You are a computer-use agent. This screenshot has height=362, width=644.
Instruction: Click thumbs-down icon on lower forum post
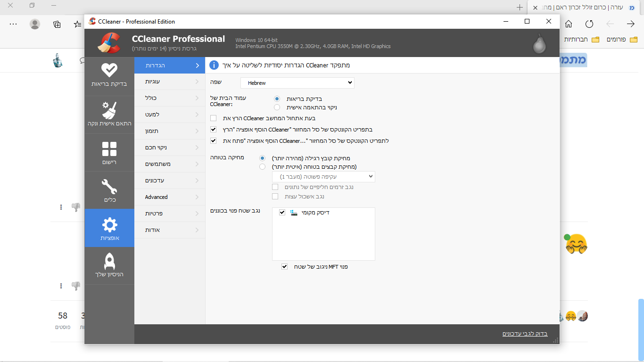tap(75, 286)
